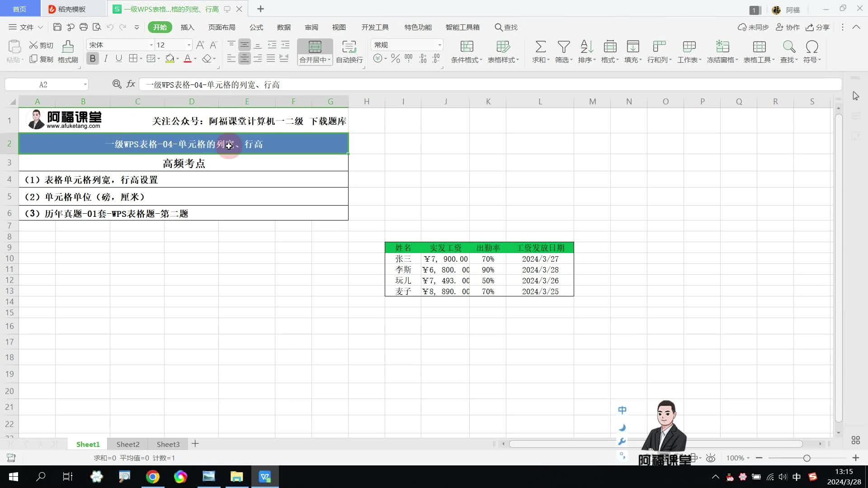Click the Sort (排序) icon
The image size is (868, 488).
pyautogui.click(x=586, y=47)
